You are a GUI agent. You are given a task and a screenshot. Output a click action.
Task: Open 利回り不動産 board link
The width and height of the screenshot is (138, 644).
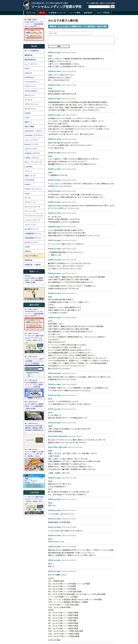[x=34, y=127]
